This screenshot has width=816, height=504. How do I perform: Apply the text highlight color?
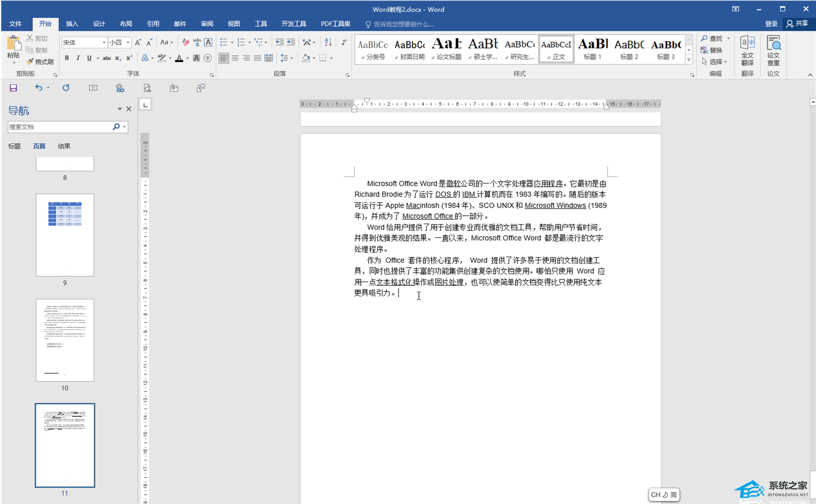[162, 58]
